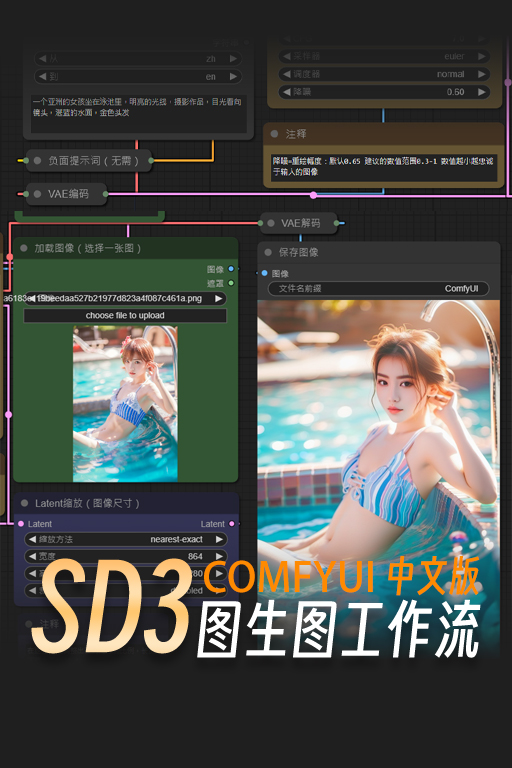The width and height of the screenshot is (512, 768).
Task: Collapse the 保存图像 node using its title dot
Action: 268,252
